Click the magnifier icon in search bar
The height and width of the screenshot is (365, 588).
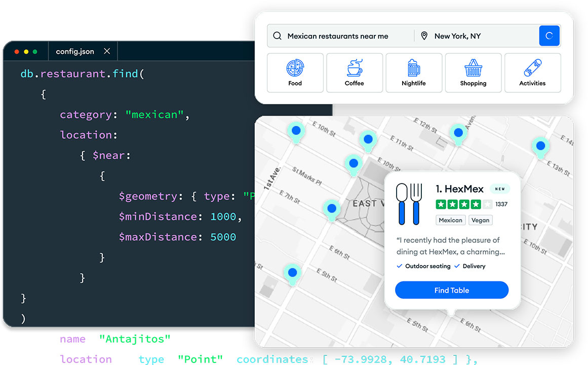tap(277, 35)
